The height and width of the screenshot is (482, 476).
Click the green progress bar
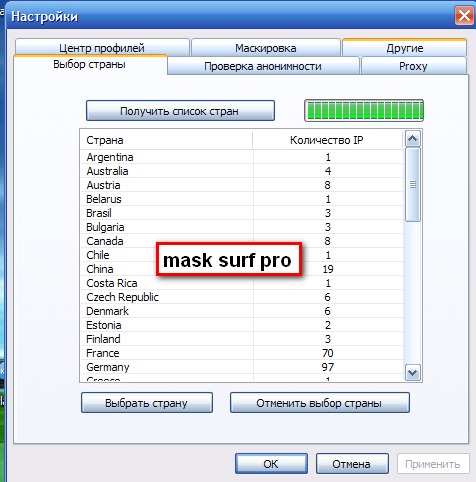pos(364,110)
